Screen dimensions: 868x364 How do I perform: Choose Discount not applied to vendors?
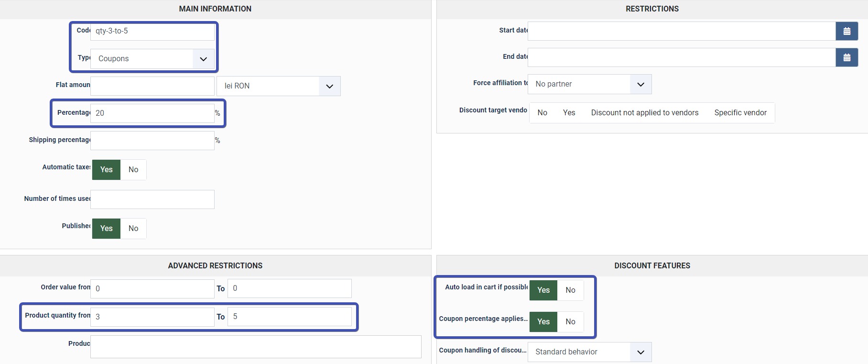(644, 113)
